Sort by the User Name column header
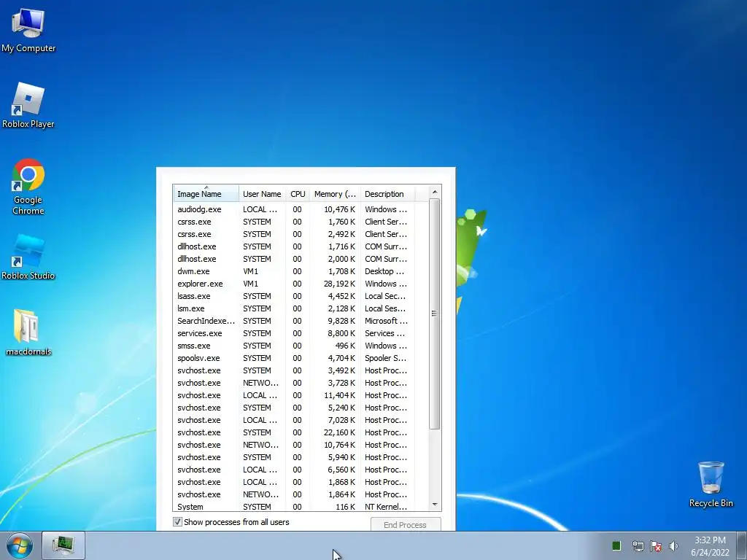The height and width of the screenshot is (560, 747). (262, 193)
